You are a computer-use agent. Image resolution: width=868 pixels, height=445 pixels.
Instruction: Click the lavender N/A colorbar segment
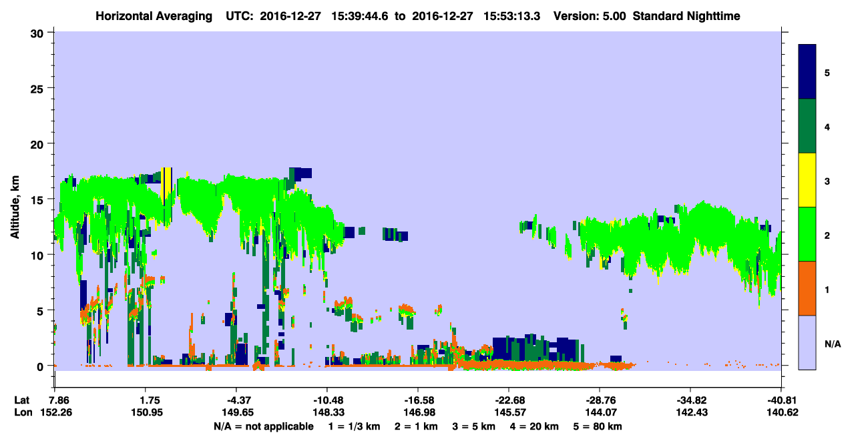click(807, 342)
